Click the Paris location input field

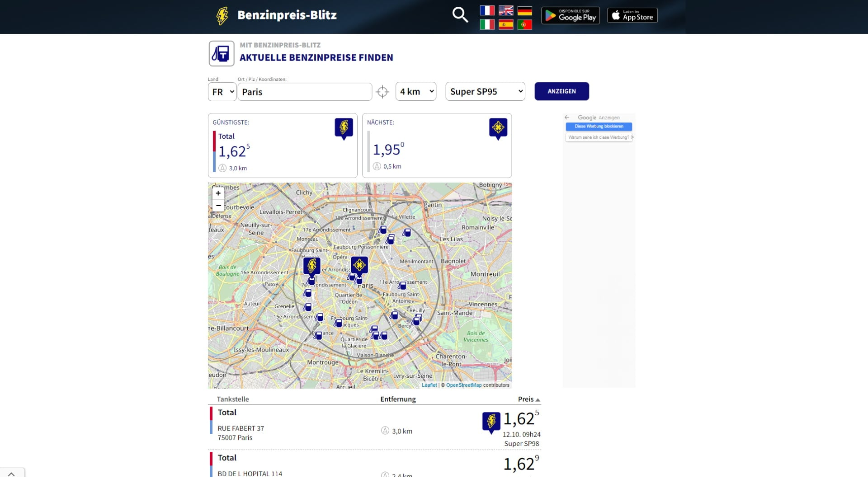coord(305,92)
